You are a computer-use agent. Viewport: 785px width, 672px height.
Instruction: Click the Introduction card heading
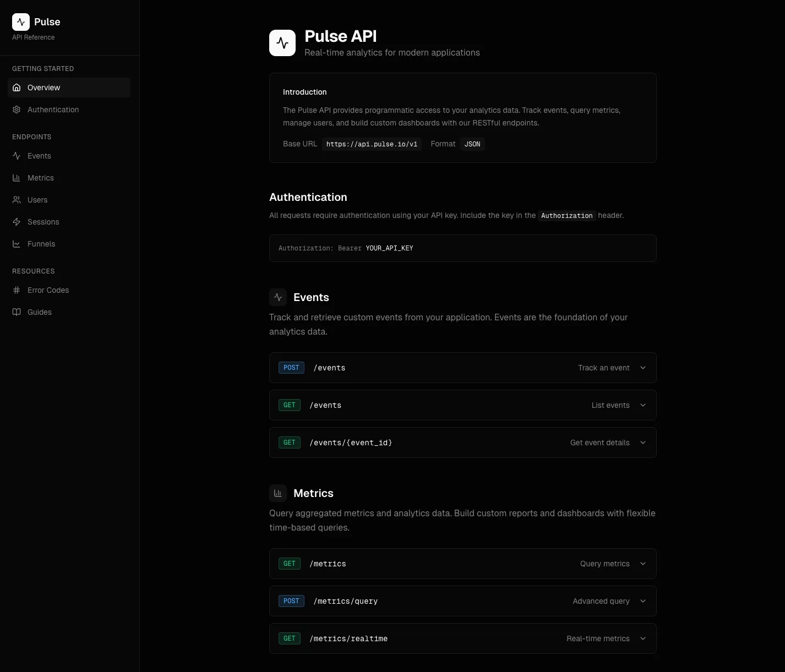click(x=304, y=92)
